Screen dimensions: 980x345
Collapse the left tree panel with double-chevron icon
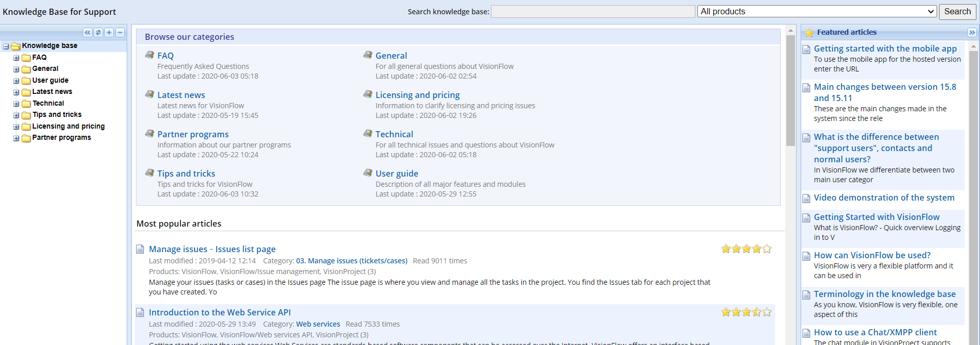pos(87,33)
